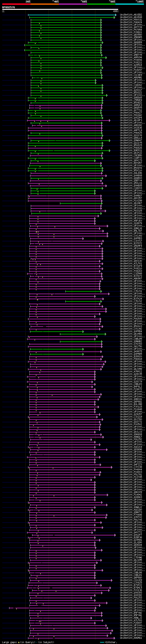Open hit UniRef100_Q9TTY8

(x=131, y=27)
